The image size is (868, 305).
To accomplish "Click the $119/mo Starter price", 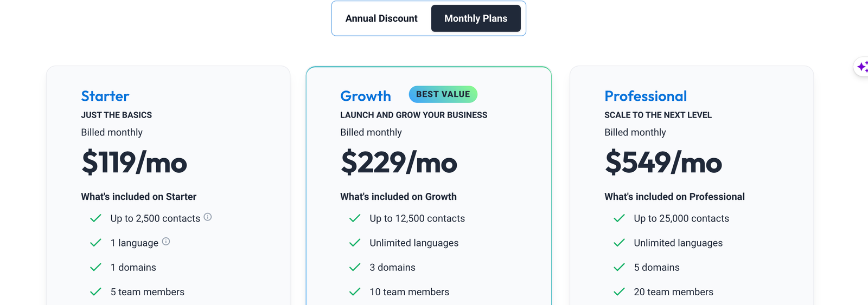I will click(x=134, y=163).
